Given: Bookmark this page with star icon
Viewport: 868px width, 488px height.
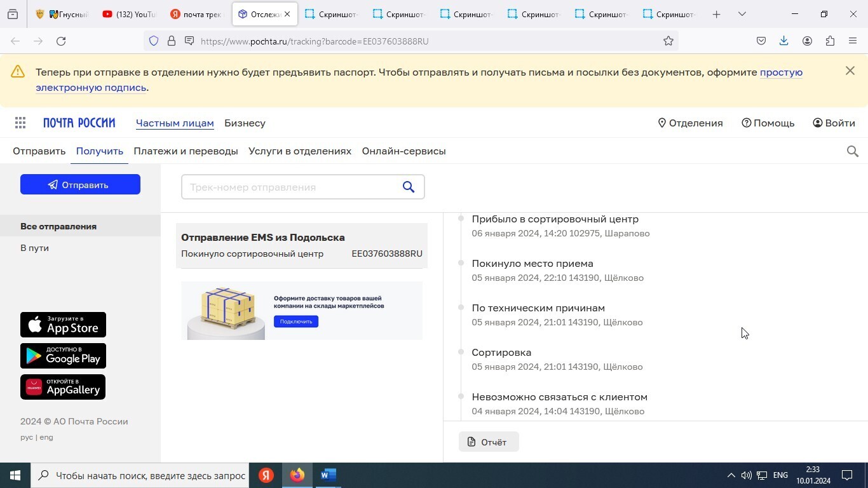Looking at the screenshot, I should [x=668, y=41].
